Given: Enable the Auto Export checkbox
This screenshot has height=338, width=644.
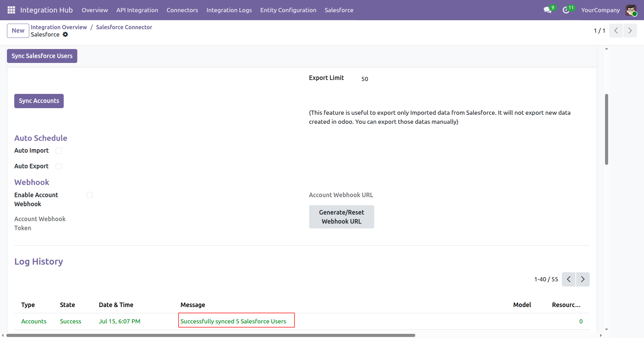Looking at the screenshot, I should pos(59,166).
